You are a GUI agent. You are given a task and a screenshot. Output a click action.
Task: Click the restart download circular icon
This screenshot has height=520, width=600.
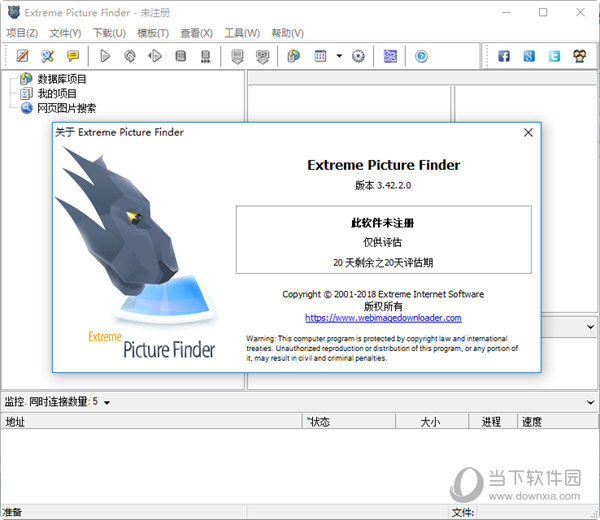point(130,56)
